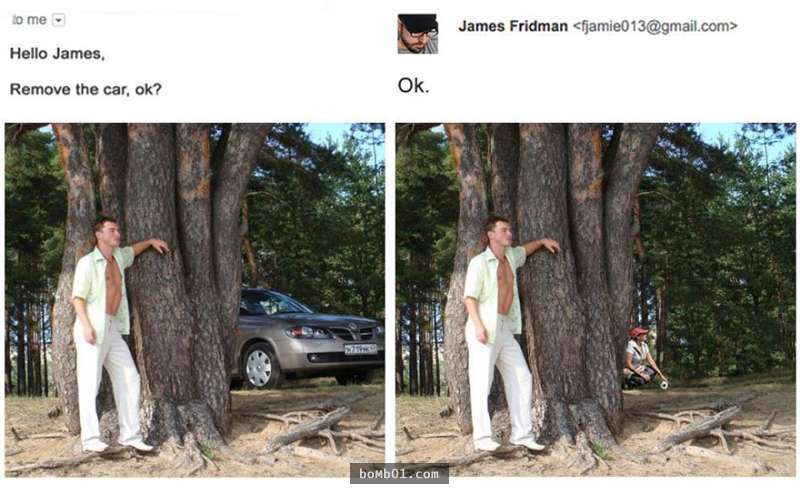
Task: Click the fjamie013@gmail.com email address
Action: click(655, 26)
